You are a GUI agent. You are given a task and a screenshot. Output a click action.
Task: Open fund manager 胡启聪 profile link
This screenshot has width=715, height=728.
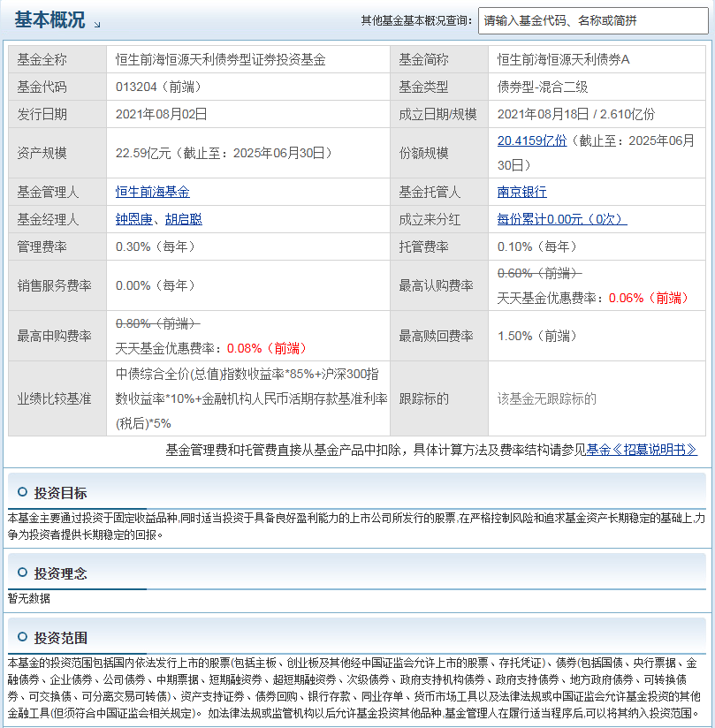pyautogui.click(x=184, y=219)
